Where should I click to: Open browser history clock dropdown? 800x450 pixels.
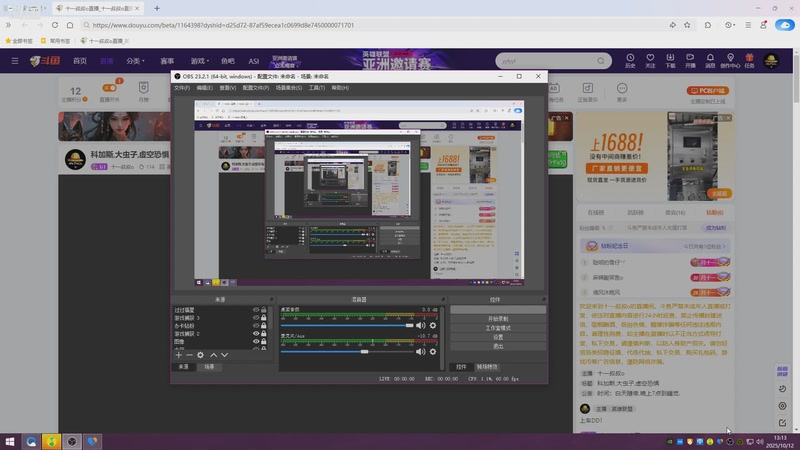(730, 24)
